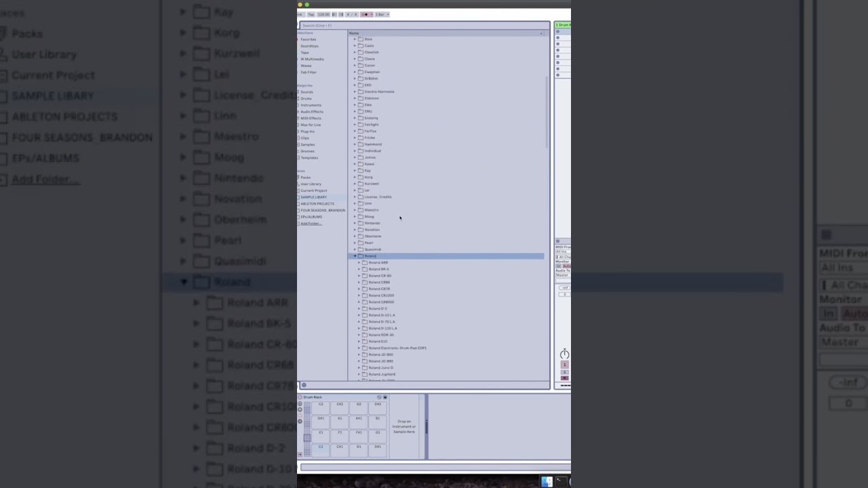Open the User Library place
Image resolution: width=868 pixels, height=488 pixels.
[x=311, y=184]
